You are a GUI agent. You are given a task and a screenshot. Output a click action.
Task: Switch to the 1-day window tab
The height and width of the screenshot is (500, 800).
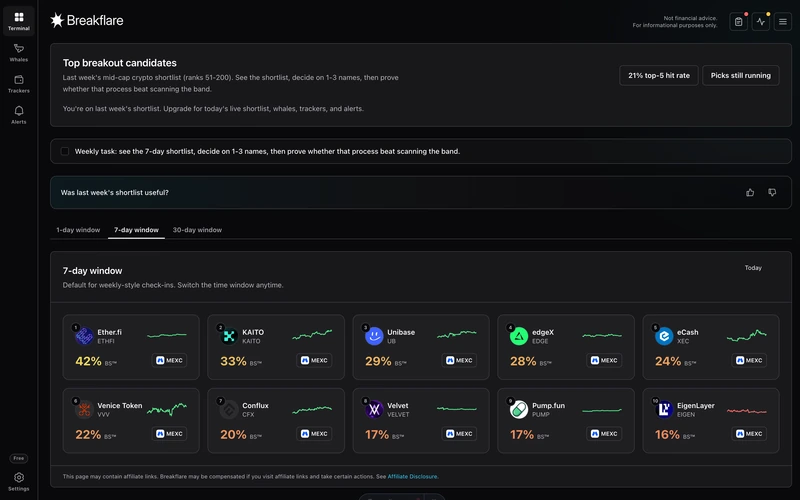pyautogui.click(x=78, y=230)
